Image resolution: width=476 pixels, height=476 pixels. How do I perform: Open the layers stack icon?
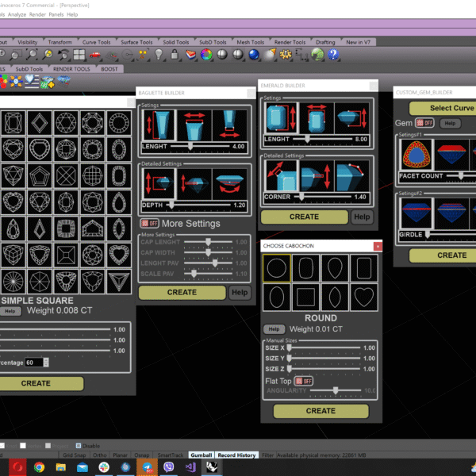click(x=190, y=55)
